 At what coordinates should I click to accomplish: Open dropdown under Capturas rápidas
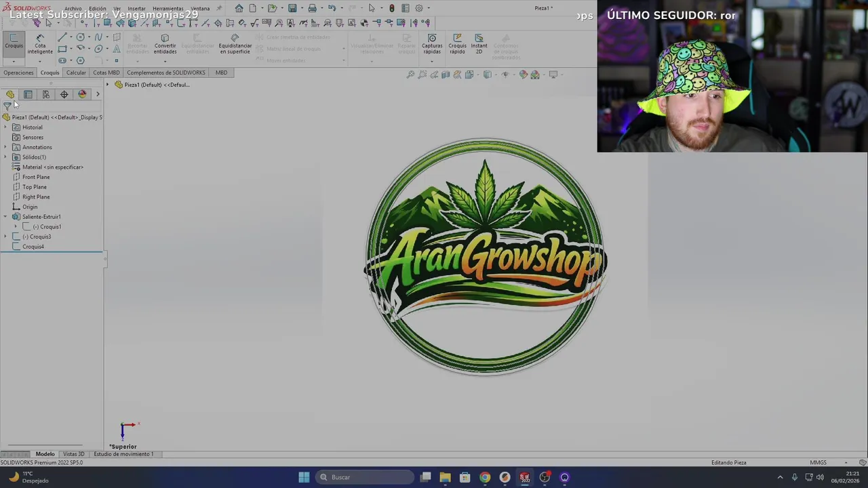coord(432,62)
